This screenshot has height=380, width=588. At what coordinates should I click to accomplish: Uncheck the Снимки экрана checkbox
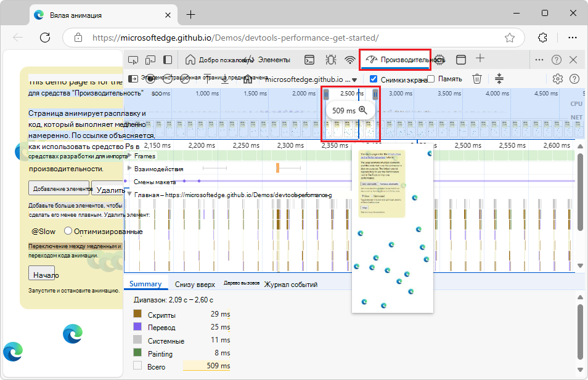374,79
